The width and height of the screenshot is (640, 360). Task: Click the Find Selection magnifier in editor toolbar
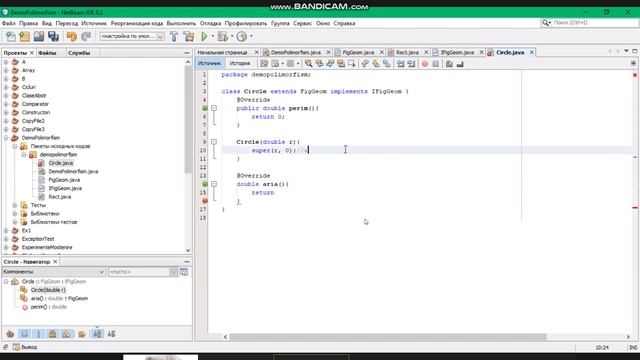[x=309, y=64]
